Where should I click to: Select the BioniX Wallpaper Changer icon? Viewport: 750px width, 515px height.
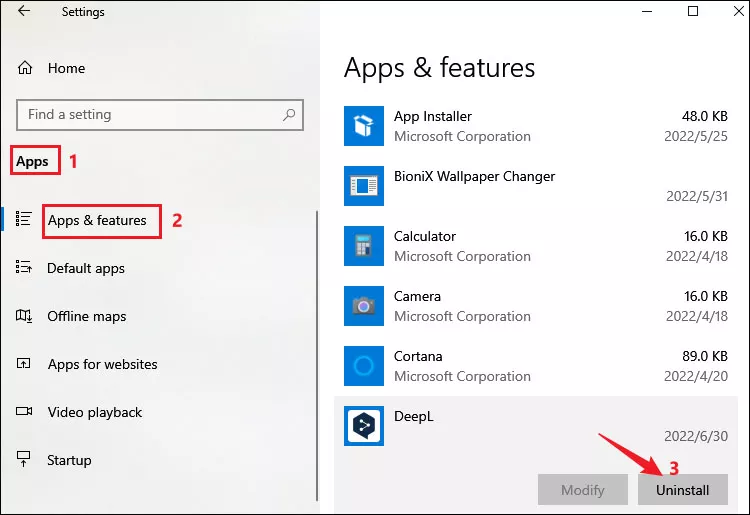364,186
